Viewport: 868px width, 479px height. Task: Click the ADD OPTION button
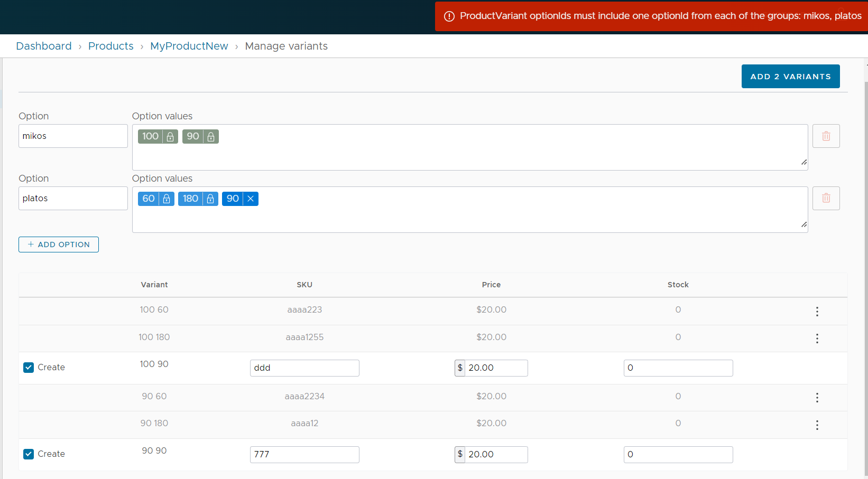(58, 244)
